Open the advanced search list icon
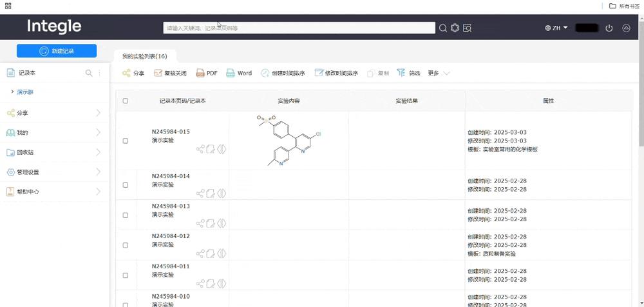The height and width of the screenshot is (307, 644). 467,28
